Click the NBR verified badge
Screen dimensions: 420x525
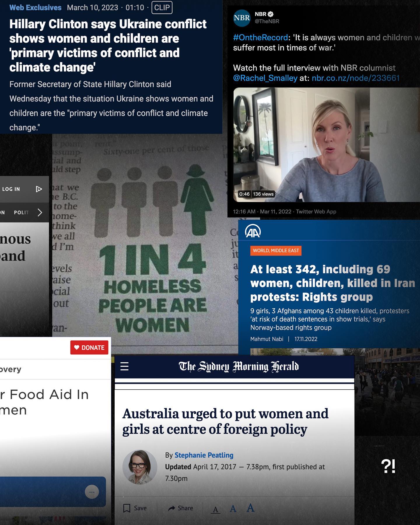(x=271, y=14)
